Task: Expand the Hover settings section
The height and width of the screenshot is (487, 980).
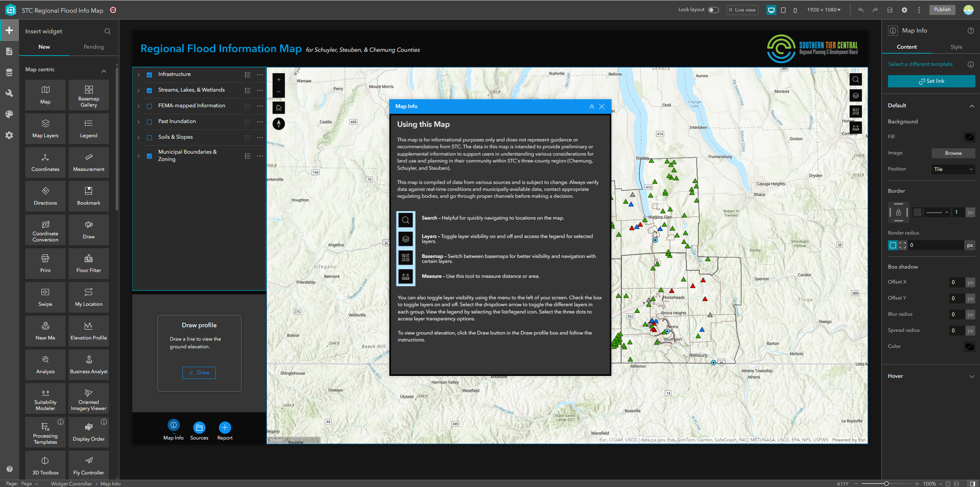Action: 972,376
